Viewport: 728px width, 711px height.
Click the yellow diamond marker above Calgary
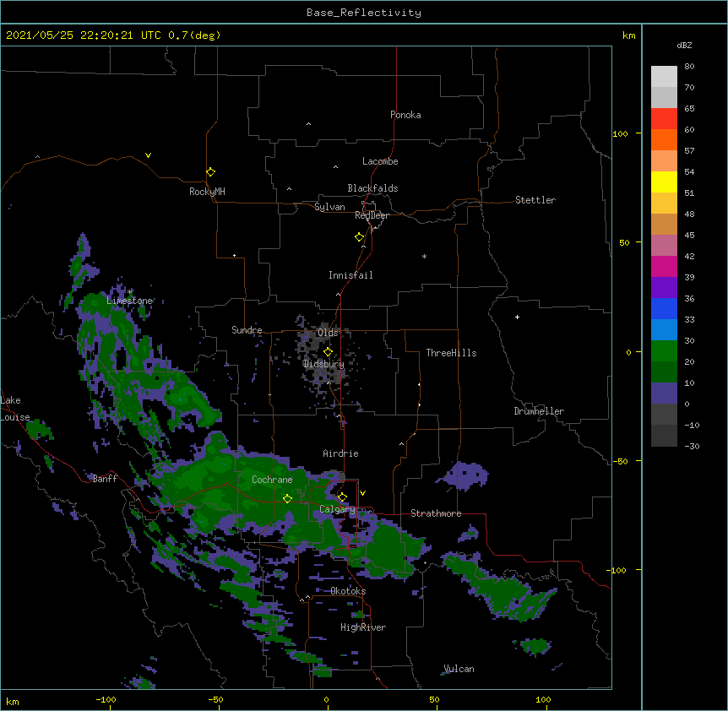click(x=342, y=497)
